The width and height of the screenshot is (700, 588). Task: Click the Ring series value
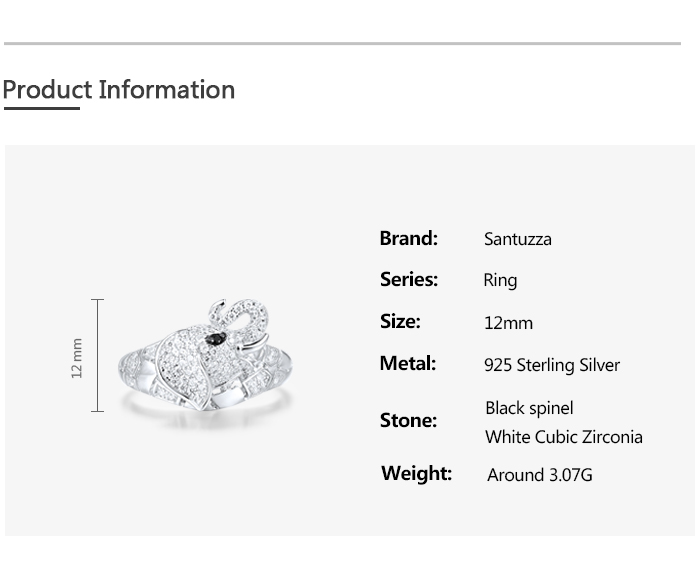tap(500, 280)
